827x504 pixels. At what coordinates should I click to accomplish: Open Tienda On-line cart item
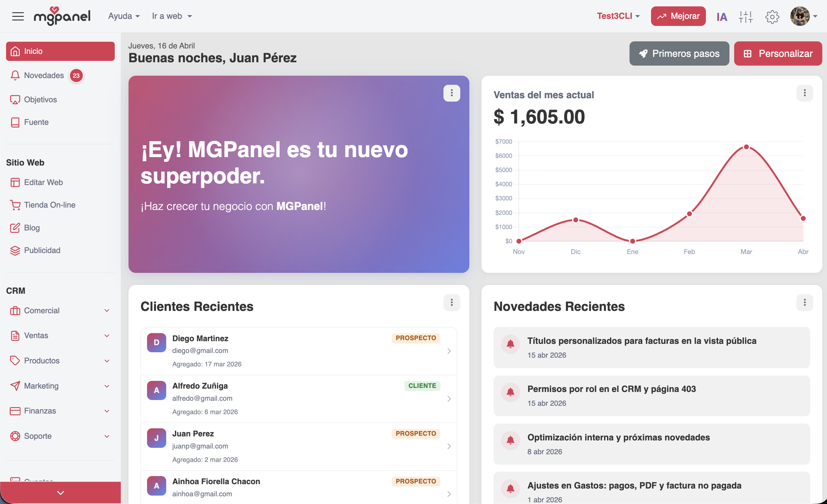(x=49, y=205)
